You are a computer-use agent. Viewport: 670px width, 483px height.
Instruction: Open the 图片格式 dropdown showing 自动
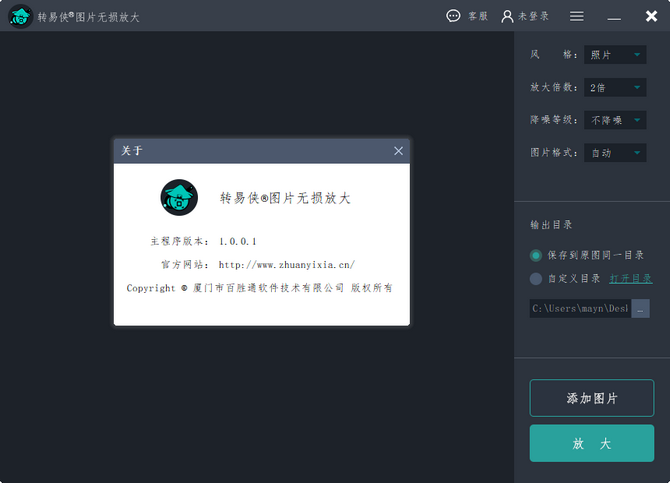coord(615,153)
